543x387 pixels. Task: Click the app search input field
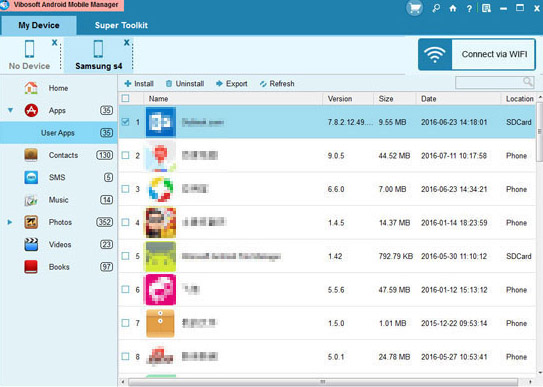pos(494,82)
